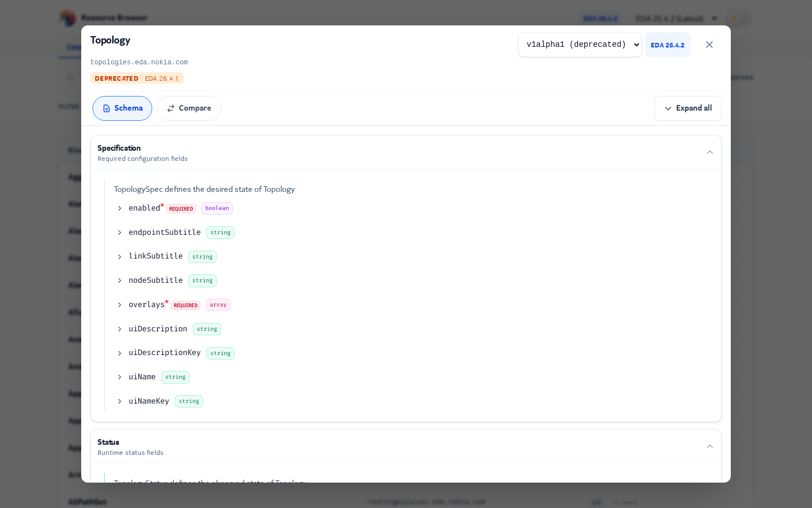Click the boolean type tag for enabled
This screenshot has width=812, height=508.
click(217, 208)
